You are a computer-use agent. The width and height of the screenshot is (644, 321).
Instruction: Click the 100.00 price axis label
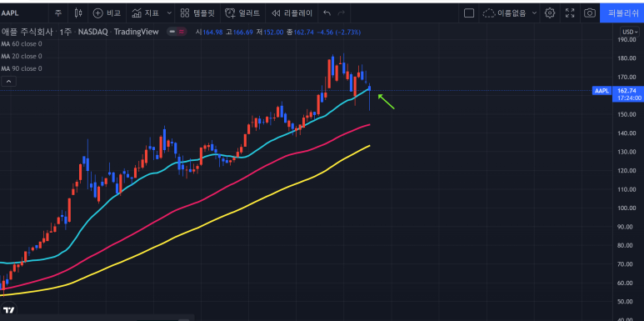tap(627, 208)
